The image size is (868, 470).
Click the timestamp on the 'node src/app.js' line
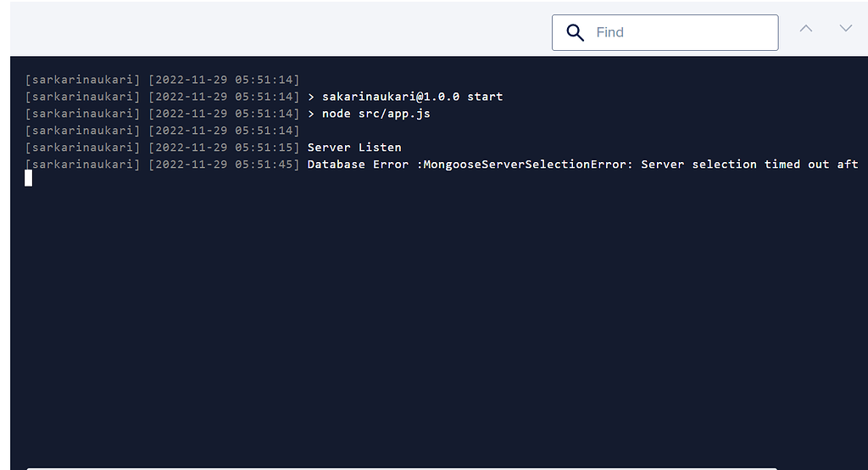(x=224, y=114)
